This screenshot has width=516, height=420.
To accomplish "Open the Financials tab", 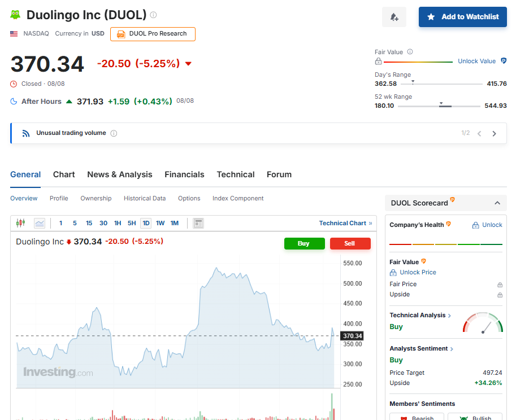I will coord(184,174).
